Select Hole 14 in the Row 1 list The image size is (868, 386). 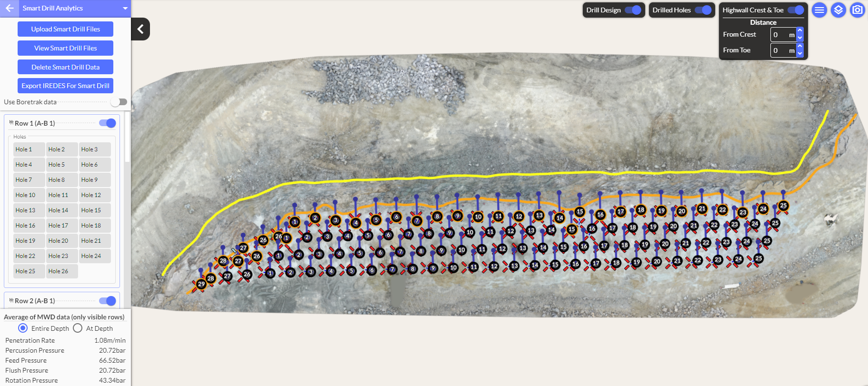[x=58, y=210]
